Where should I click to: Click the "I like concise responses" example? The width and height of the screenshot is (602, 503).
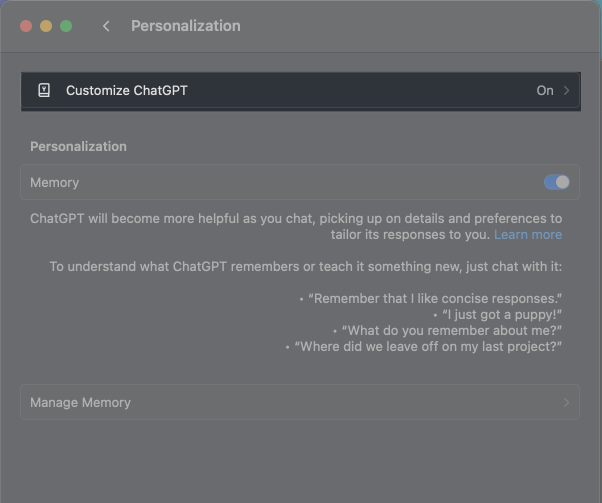434,298
